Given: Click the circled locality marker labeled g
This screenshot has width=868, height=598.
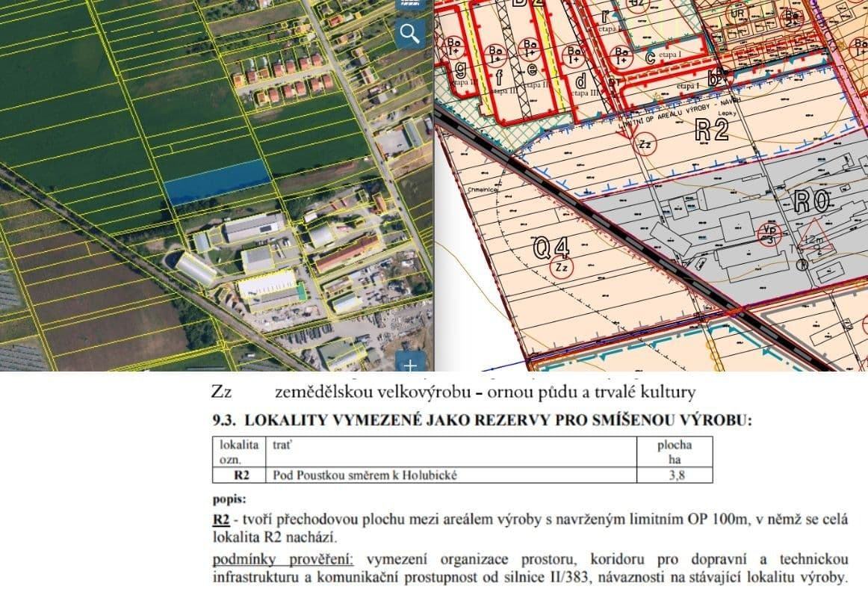Looking at the screenshot, I should 460,69.
